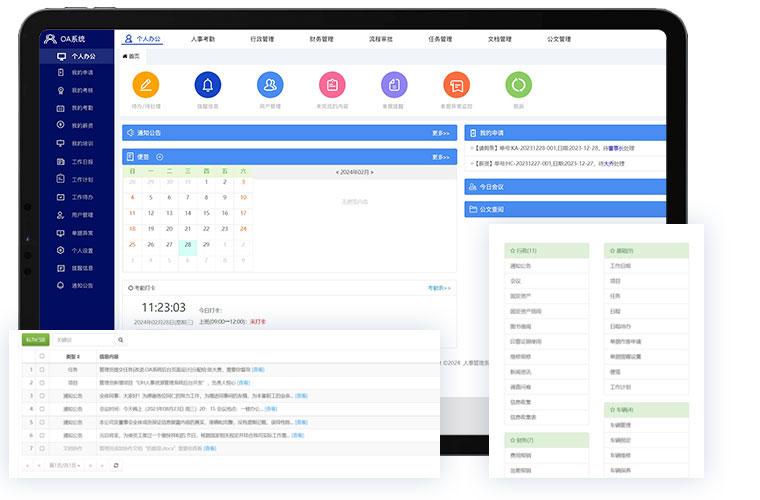Switch to the 任务管理 top tab

[x=440, y=39]
